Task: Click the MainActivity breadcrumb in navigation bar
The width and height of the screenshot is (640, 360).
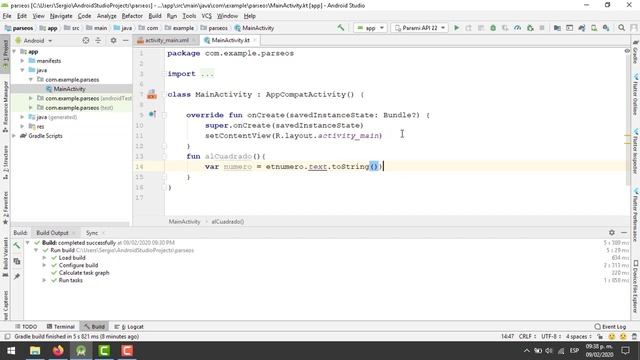Action: pyautogui.click(x=254, y=28)
